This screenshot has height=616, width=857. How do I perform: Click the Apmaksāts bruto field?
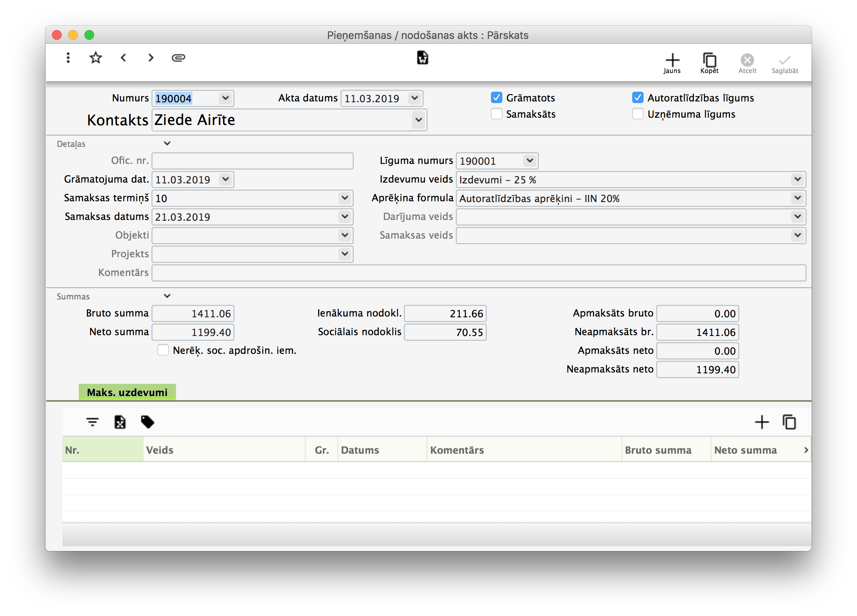tap(698, 314)
